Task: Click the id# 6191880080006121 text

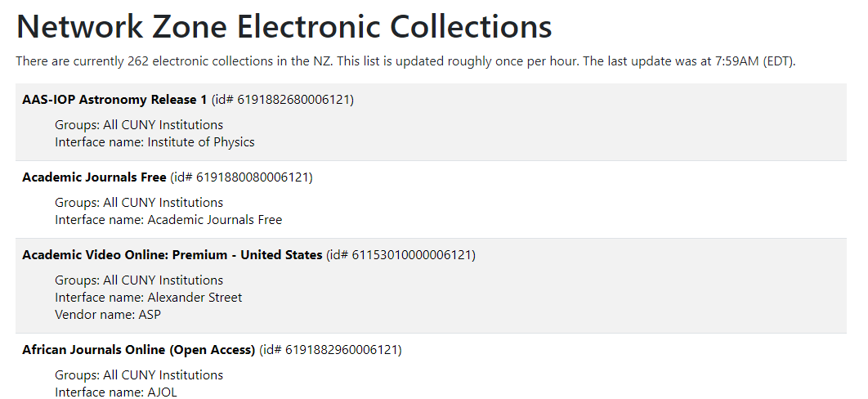Action: coord(241,177)
